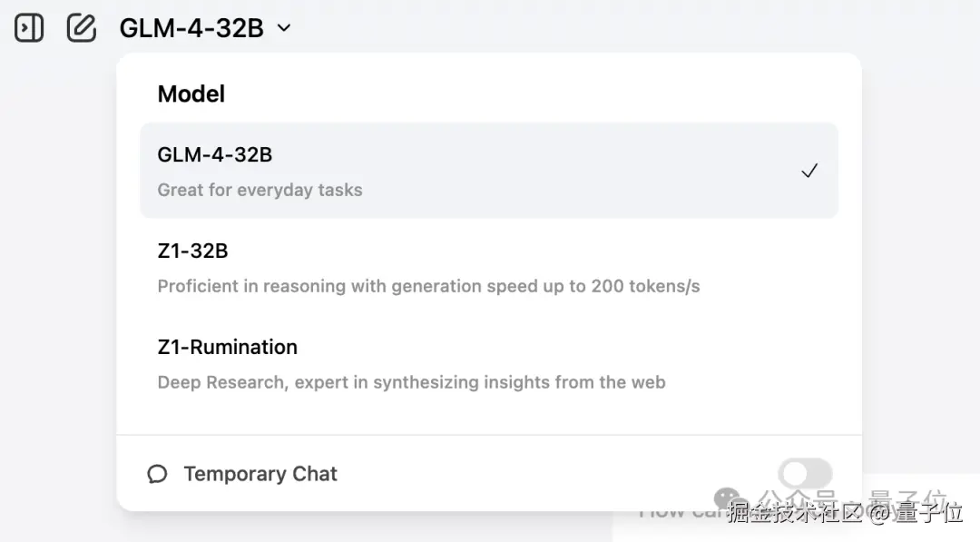Viewport: 980px width, 542px height.
Task: Click the Deep Research description text
Action: tap(411, 382)
